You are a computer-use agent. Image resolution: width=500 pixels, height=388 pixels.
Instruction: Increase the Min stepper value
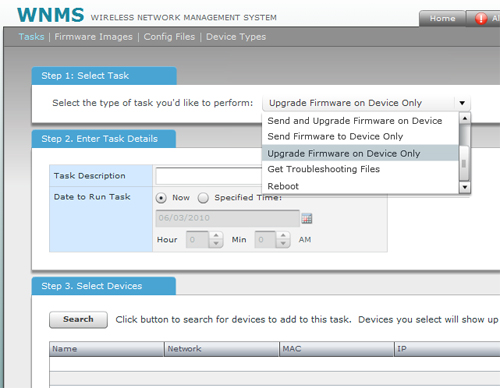[x=283, y=235]
